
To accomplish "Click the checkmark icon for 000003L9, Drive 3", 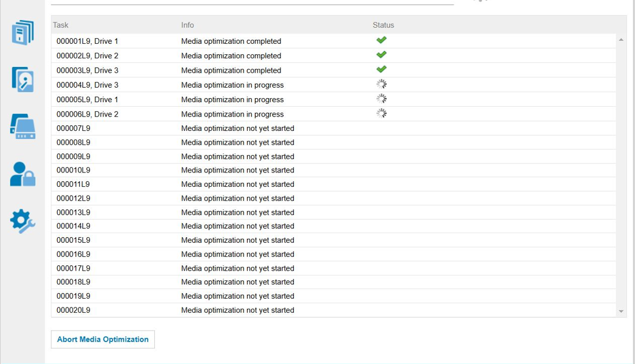I will pos(380,69).
